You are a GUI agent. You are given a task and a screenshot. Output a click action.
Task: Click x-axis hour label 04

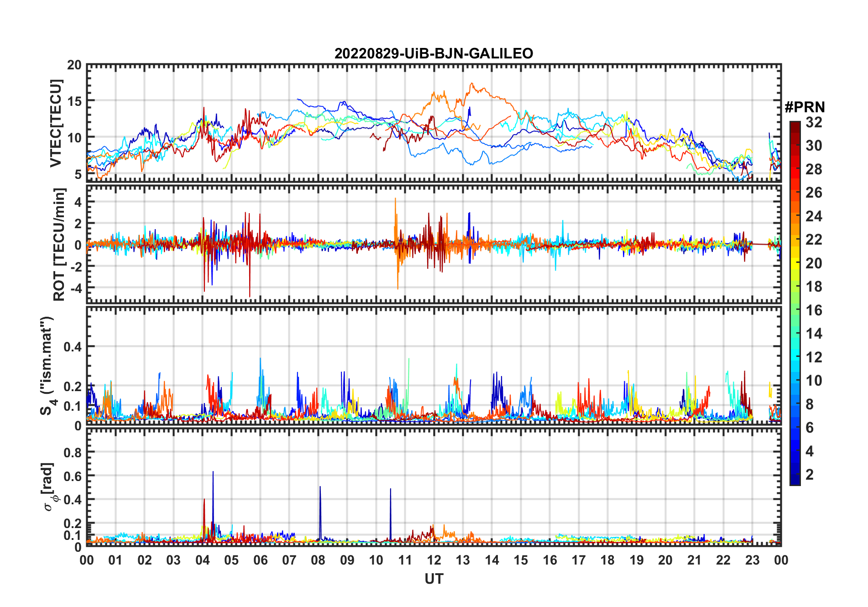point(202,560)
